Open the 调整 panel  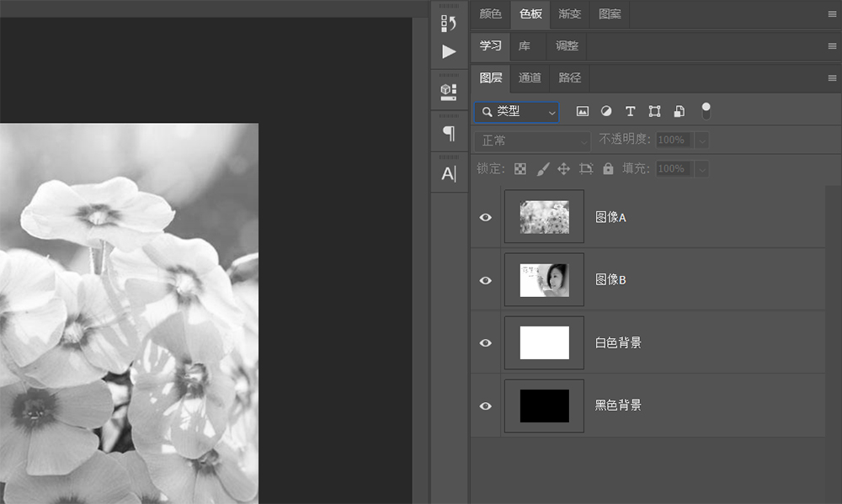566,45
